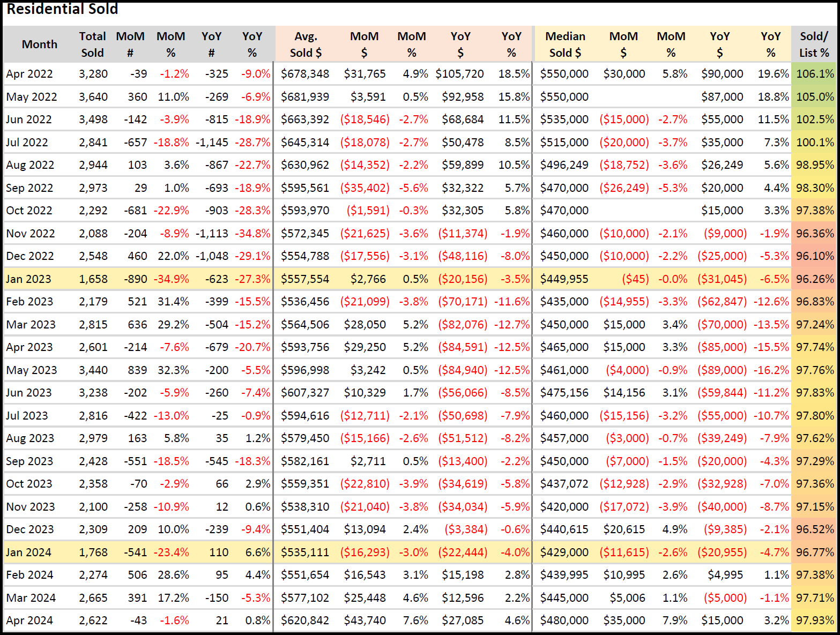Click the green 106.1% Sold/List cell
Viewport: 840px width, 635px height.
[815, 74]
